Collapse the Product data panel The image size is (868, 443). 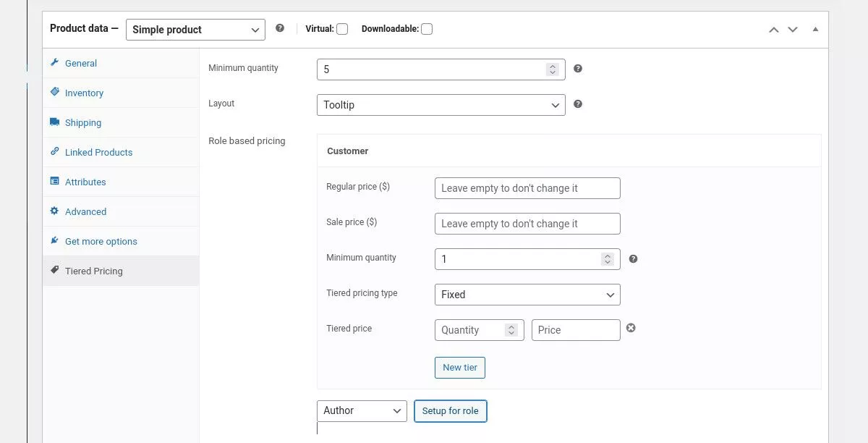point(815,30)
